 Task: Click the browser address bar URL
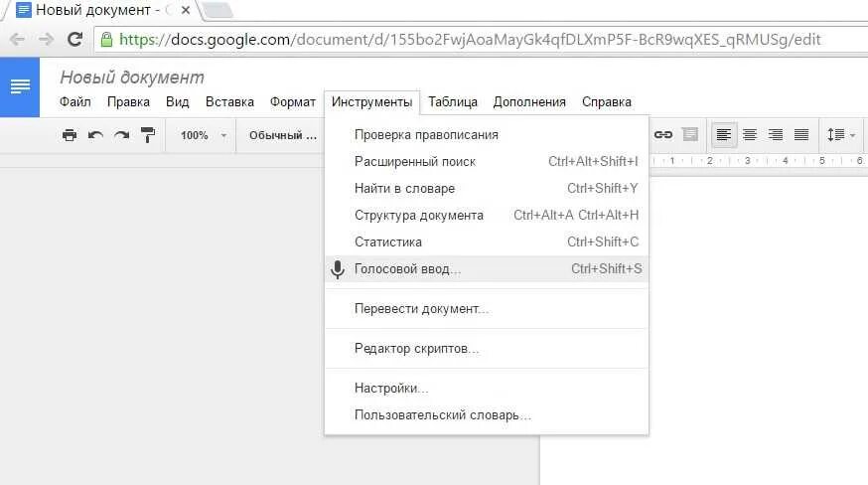click(x=470, y=40)
